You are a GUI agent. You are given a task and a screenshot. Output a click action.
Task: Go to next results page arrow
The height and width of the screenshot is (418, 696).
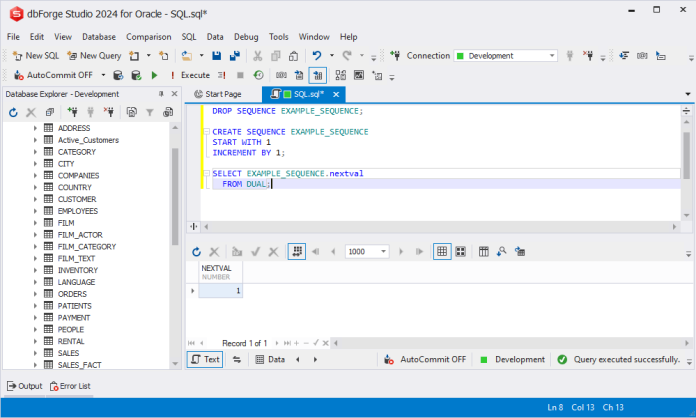click(x=401, y=252)
